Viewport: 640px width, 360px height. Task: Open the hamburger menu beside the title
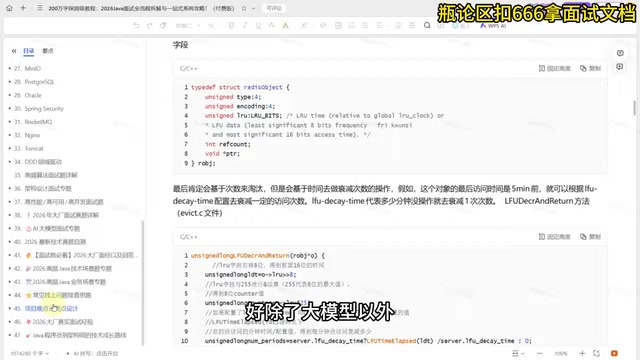40,8
